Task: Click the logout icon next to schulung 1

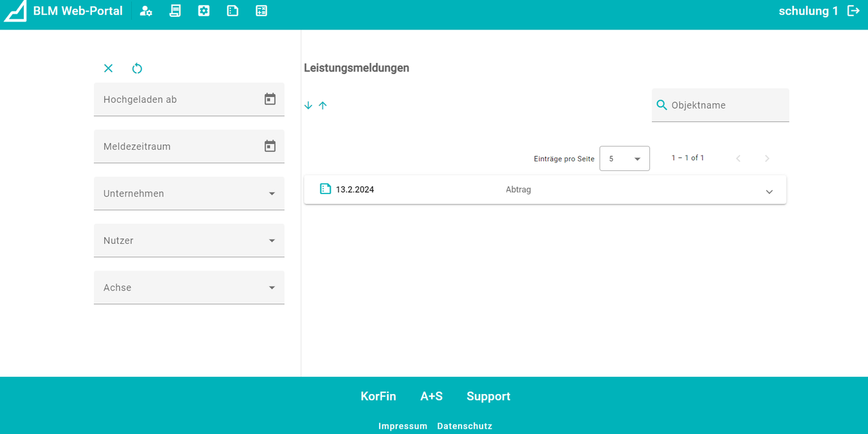Action: [853, 11]
